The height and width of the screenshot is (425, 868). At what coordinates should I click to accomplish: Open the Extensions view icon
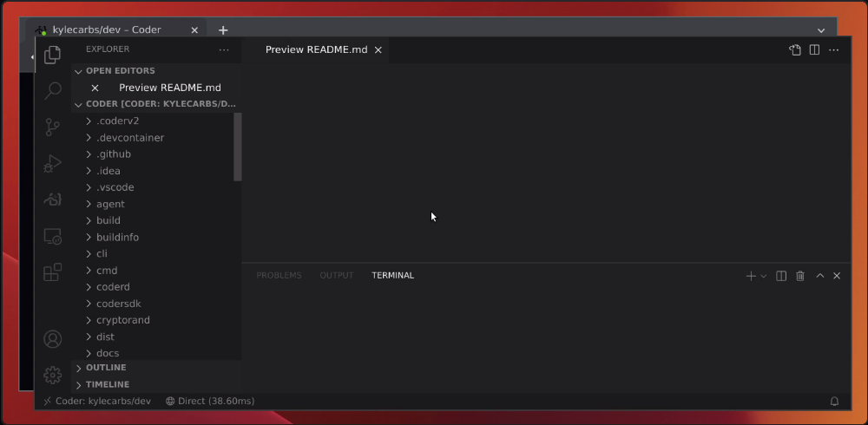pyautogui.click(x=53, y=272)
